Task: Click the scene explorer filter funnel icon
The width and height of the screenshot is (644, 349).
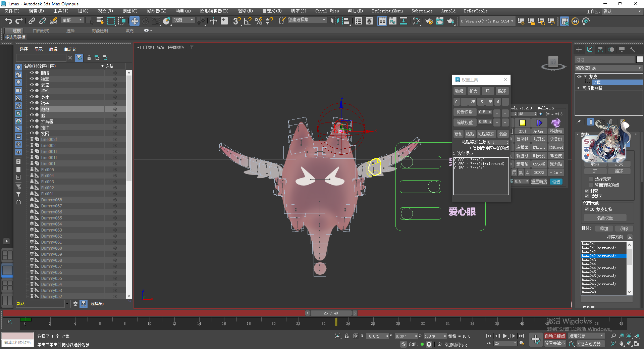Action: click(79, 58)
